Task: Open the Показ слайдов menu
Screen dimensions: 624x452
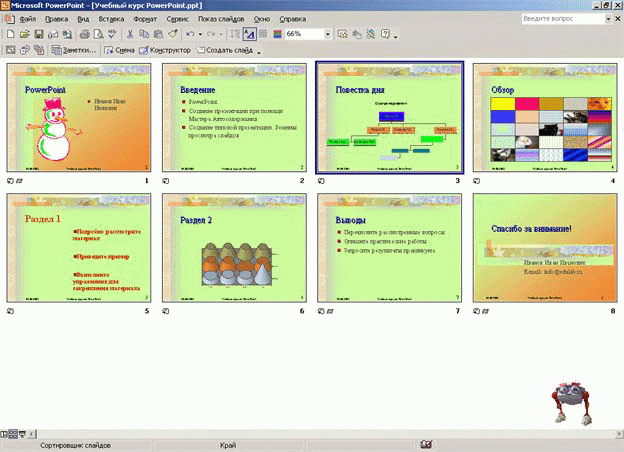Action: (x=221, y=19)
